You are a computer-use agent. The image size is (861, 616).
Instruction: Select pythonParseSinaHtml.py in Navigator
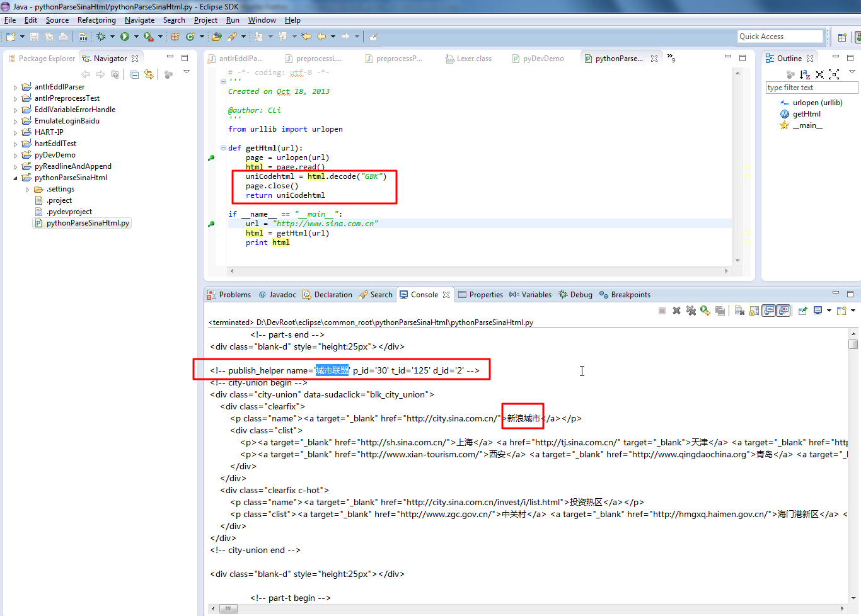[82, 223]
